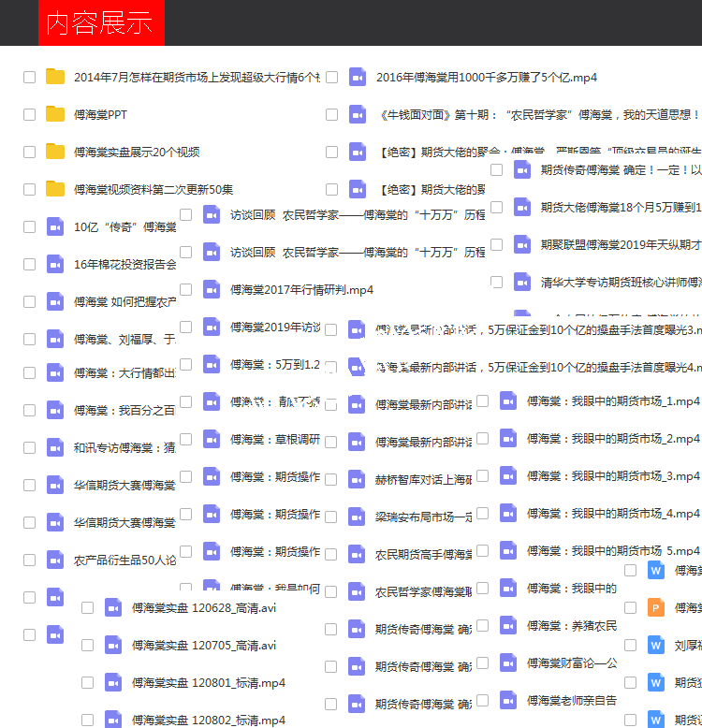
Task: Click video icon for 傅海棠实盘 120801_标清.mp4
Action: click(x=113, y=682)
